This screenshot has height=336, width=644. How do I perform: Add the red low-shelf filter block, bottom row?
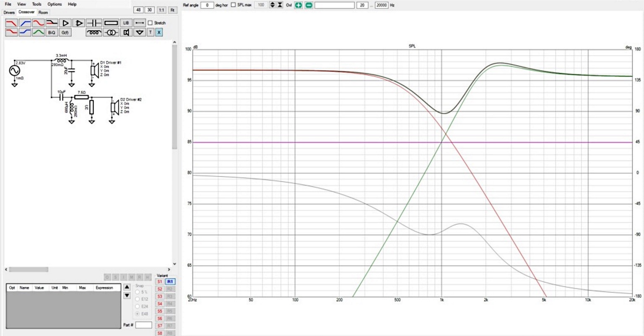11,32
